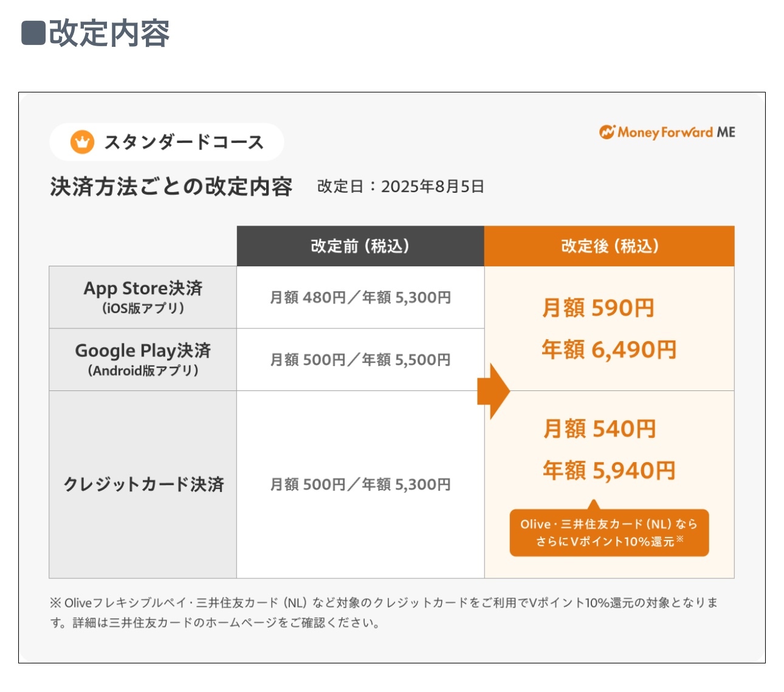Click the 月額 480円／年額 5,300円 cell
This screenshot has height=692, width=784.
360,297
